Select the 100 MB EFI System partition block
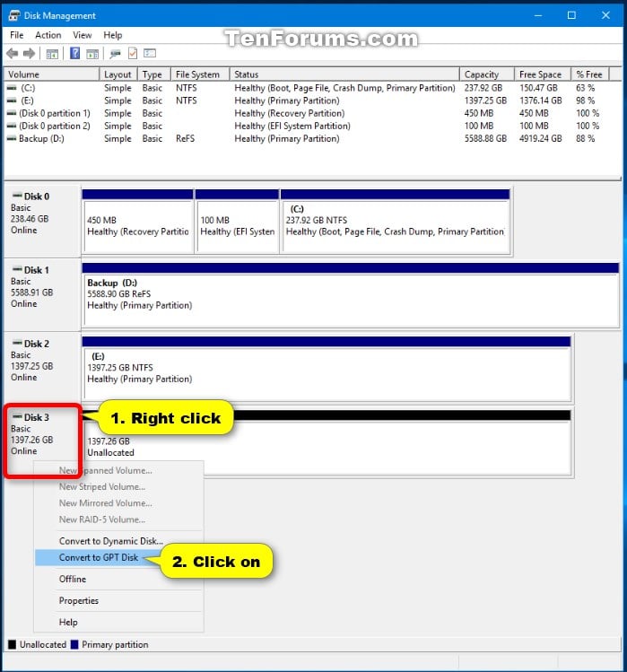 [x=237, y=222]
